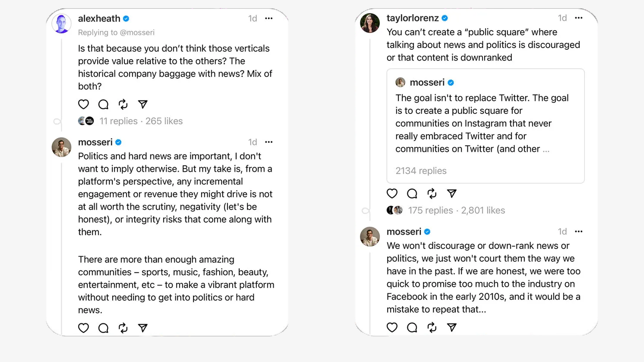644x362 pixels.
Task: Open more options on alexheath's post
Action: (x=269, y=18)
